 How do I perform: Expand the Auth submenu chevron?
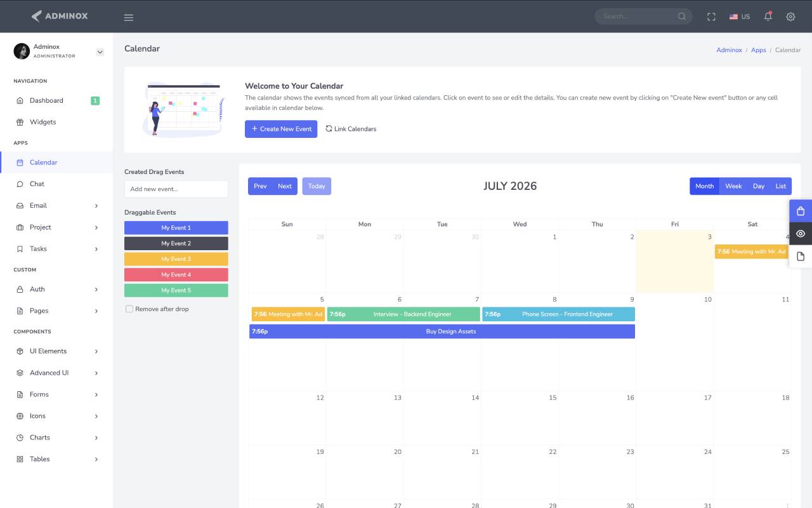96,290
